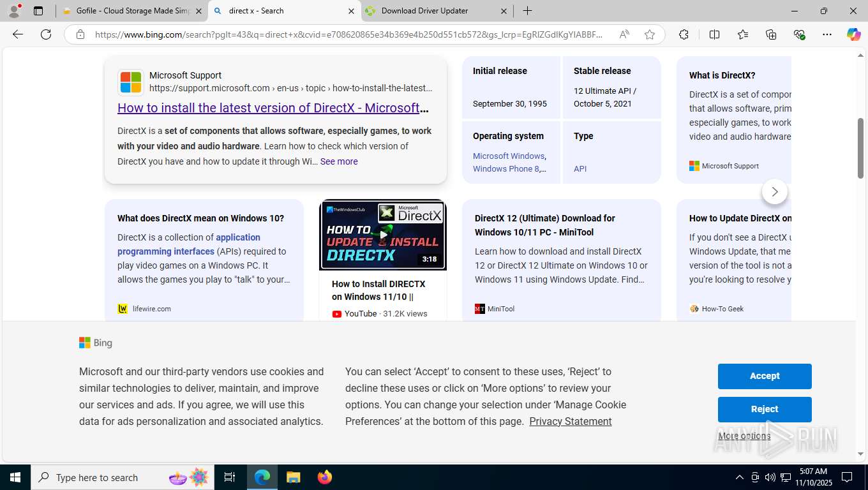Activate Read aloud icon in address bar
The width and height of the screenshot is (868, 490).
coord(624,34)
